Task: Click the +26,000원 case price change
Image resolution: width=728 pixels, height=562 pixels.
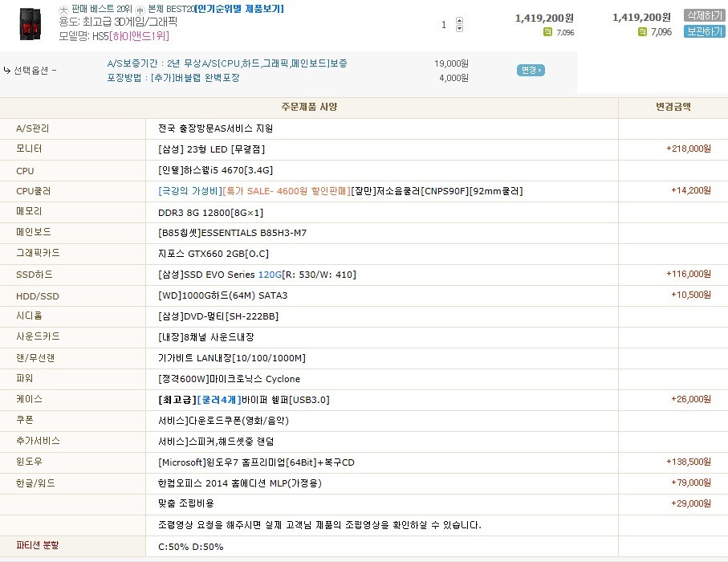Action: coord(691,400)
